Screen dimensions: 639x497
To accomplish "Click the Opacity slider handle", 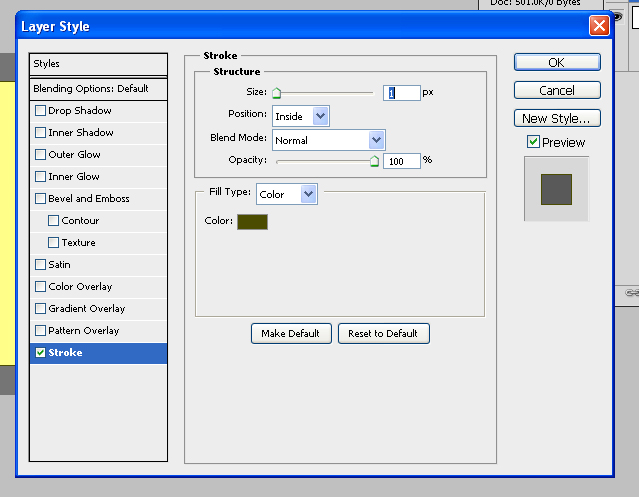I will (375, 161).
